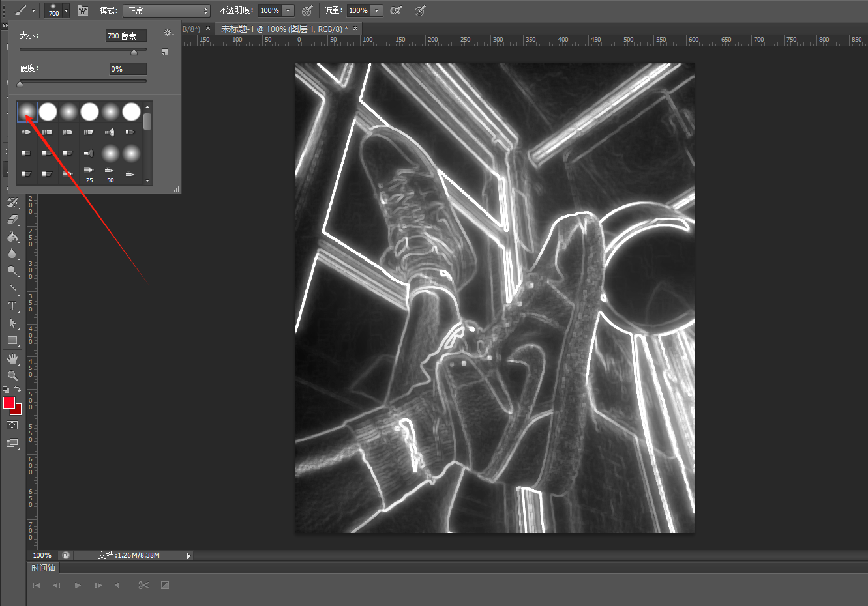
Task: Click the 大小 slider handle
Action: [134, 51]
